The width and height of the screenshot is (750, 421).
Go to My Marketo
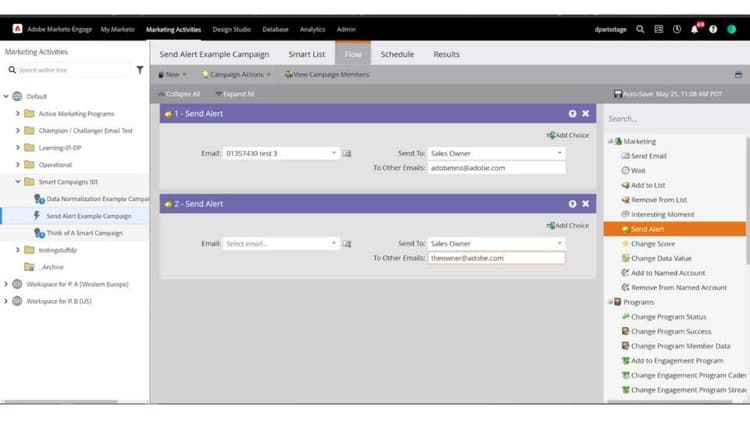pos(118,29)
